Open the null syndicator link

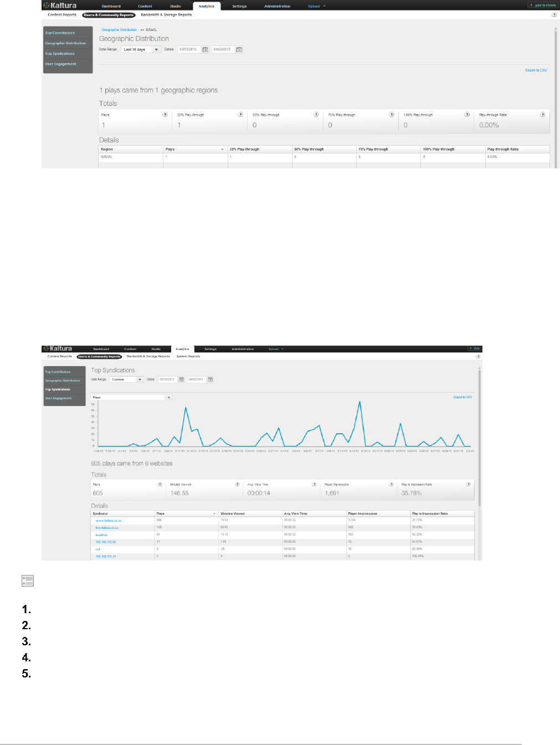[x=98, y=549]
